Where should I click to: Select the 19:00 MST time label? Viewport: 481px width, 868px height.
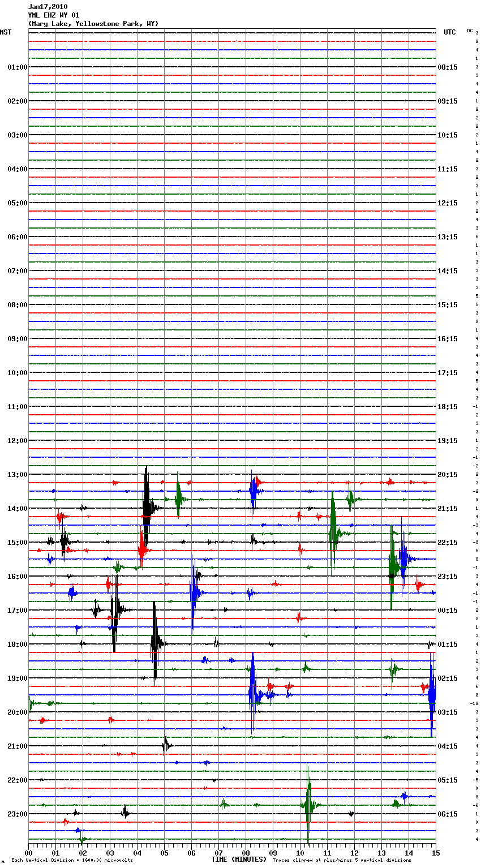click(18, 678)
